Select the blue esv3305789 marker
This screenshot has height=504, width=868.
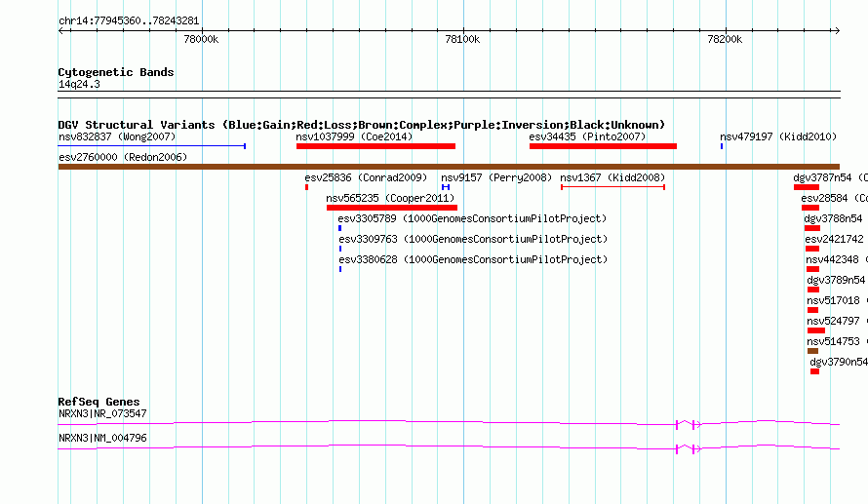click(340, 228)
